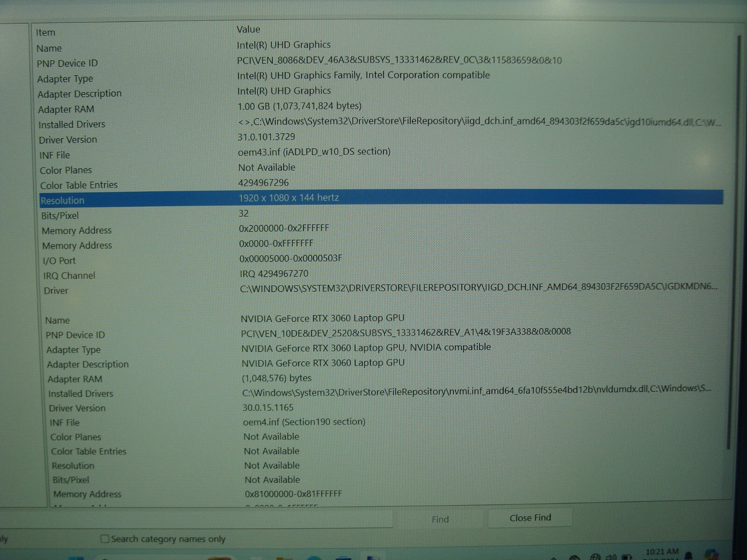Sort by the Item column header

pos(46,33)
